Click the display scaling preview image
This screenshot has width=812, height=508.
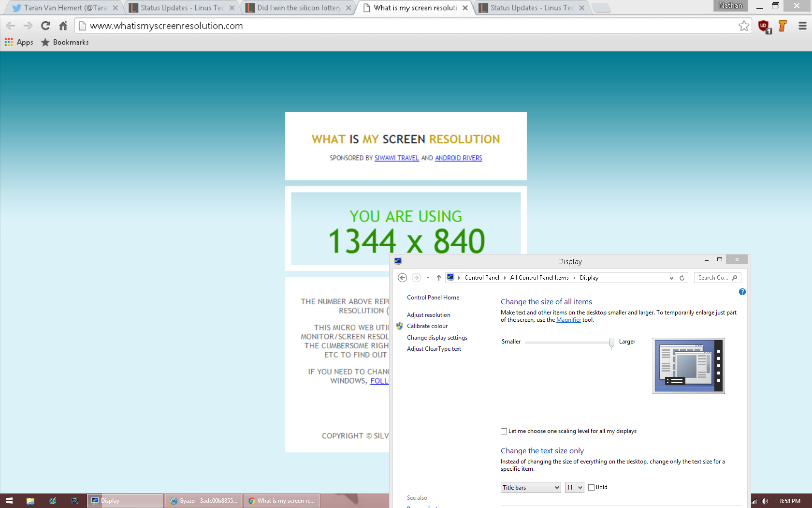[x=688, y=366]
